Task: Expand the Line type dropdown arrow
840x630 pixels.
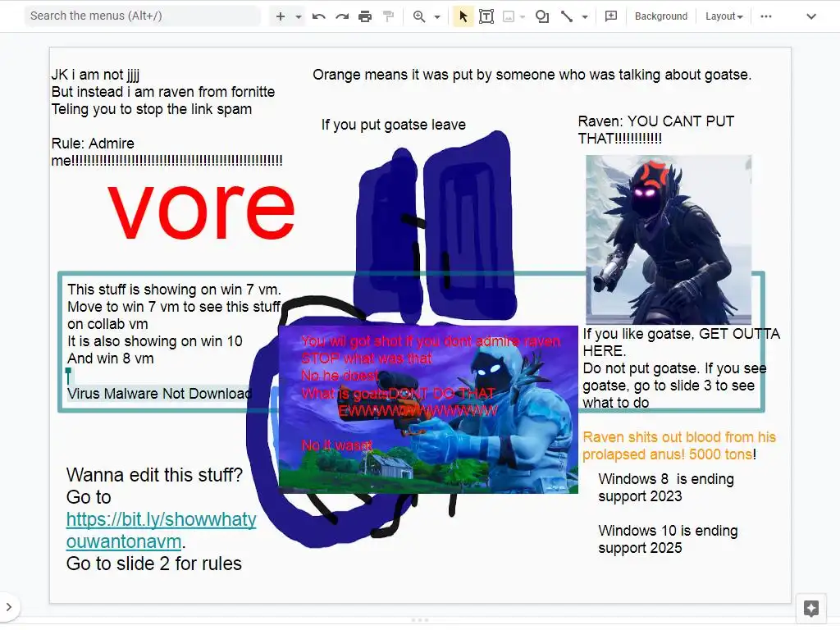Action: [x=584, y=16]
